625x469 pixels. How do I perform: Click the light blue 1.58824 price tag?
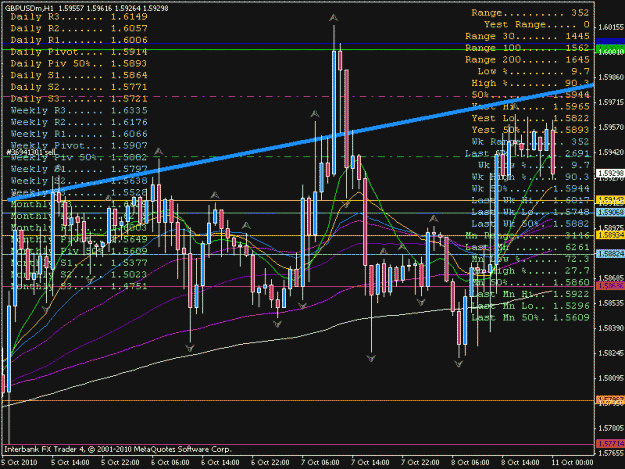point(610,254)
